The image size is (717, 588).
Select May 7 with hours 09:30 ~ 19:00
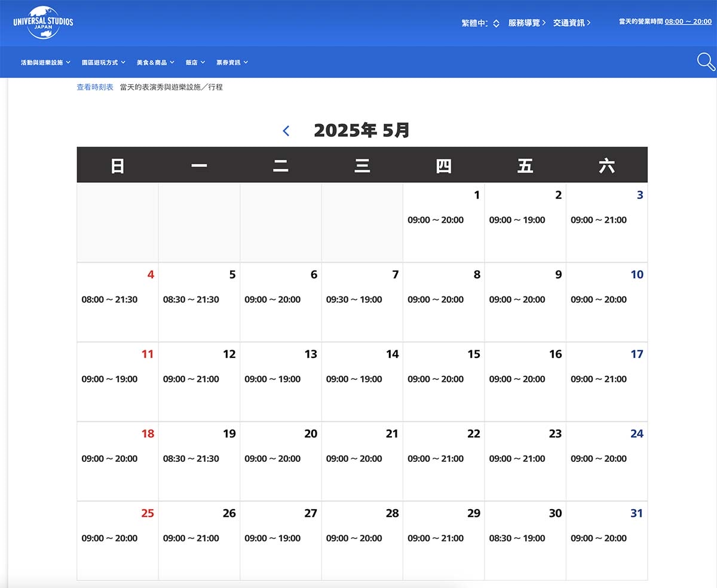coord(362,302)
